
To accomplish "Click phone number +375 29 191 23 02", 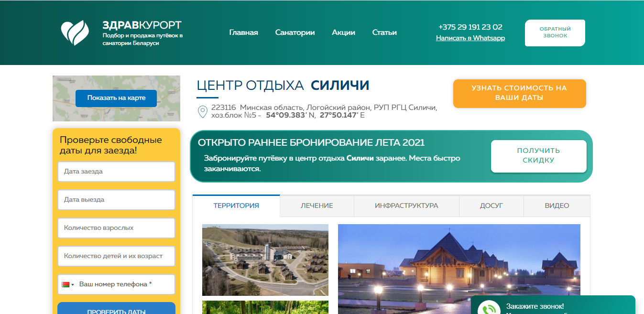I will pyautogui.click(x=470, y=27).
